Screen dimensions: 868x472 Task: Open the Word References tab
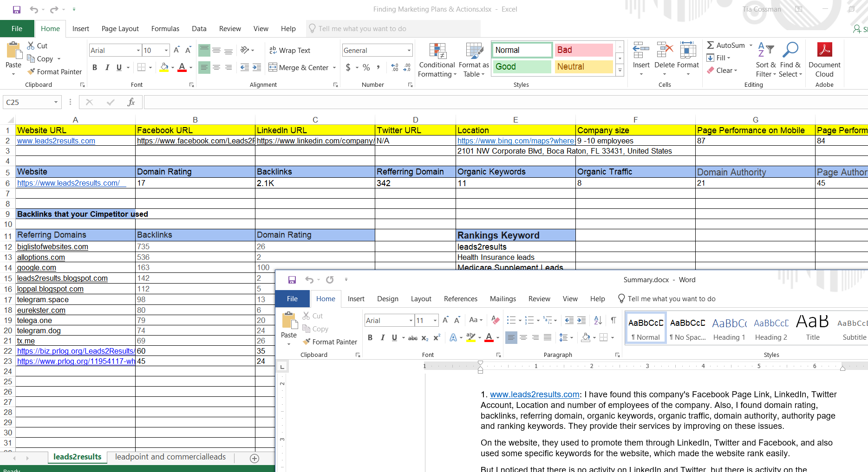click(461, 299)
